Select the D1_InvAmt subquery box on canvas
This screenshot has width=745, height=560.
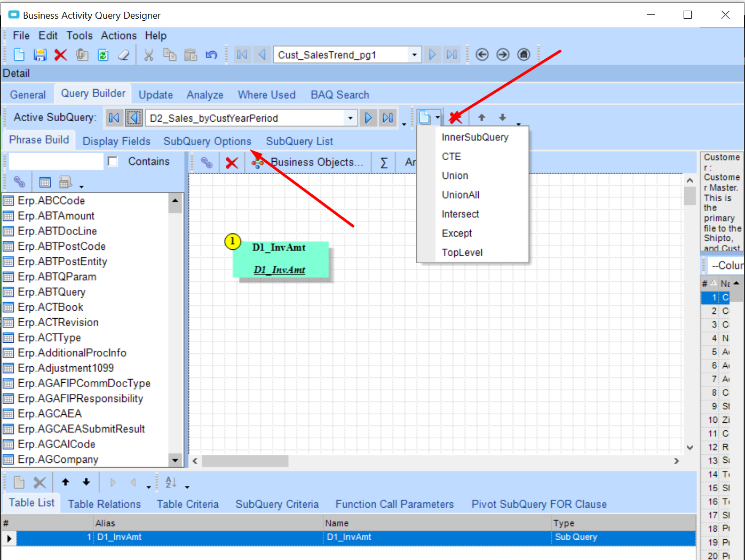(x=280, y=259)
